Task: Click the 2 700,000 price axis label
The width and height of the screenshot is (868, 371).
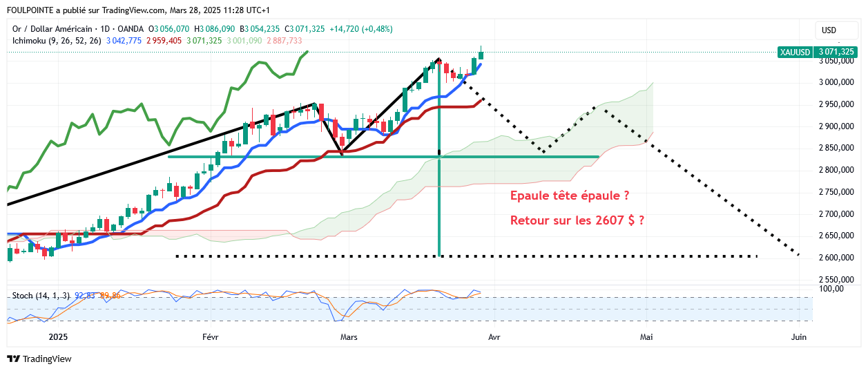Action: tap(838, 214)
